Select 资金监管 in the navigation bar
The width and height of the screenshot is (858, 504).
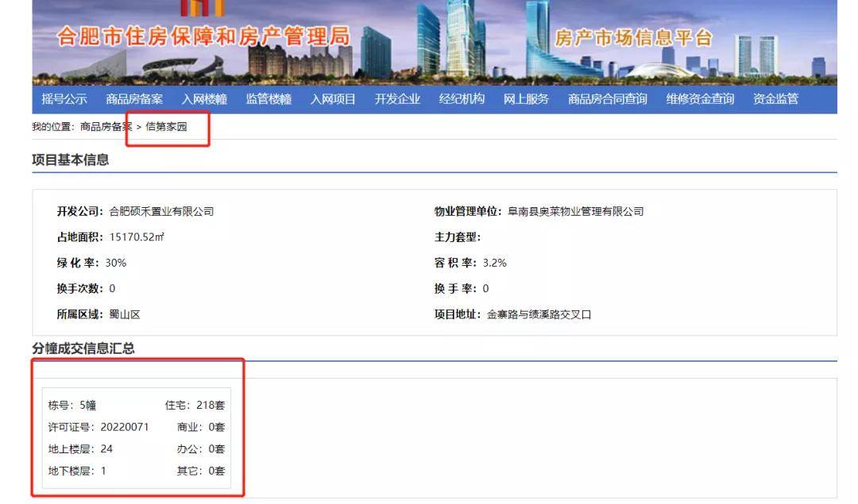(x=775, y=99)
